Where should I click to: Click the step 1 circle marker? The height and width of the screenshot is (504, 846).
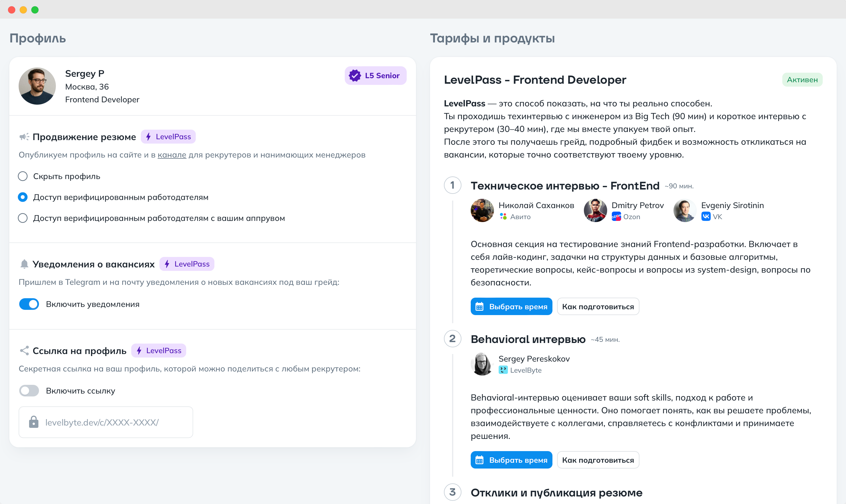pyautogui.click(x=452, y=185)
